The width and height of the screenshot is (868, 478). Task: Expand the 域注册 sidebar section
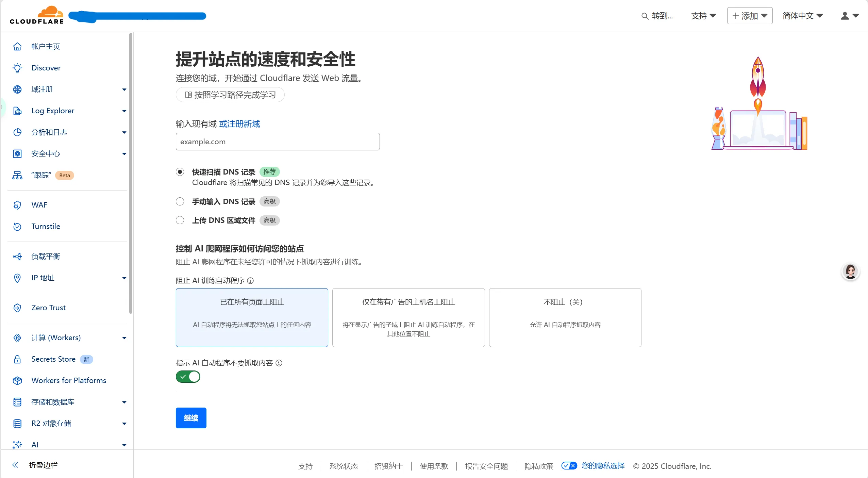124,89
